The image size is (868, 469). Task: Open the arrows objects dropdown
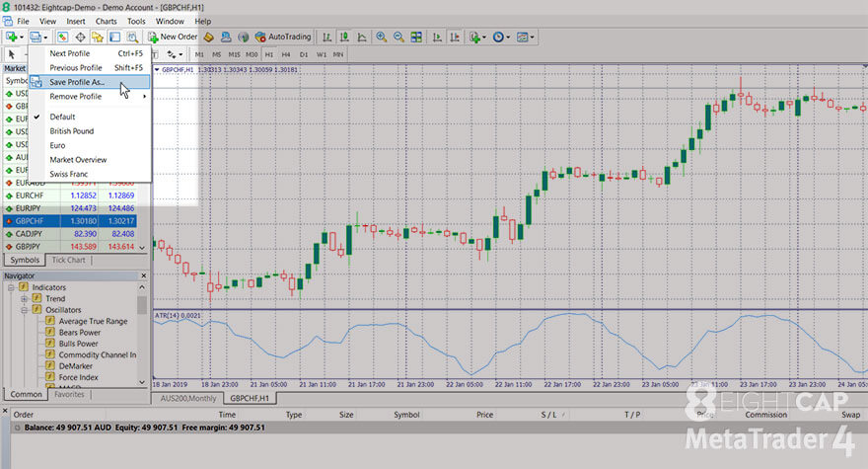[175, 54]
